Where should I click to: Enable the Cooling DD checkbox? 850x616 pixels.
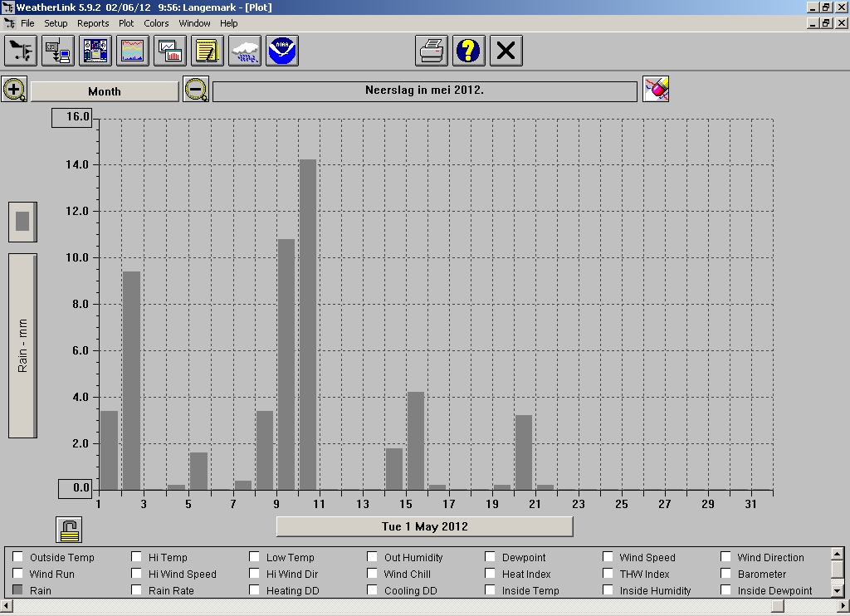pyautogui.click(x=373, y=590)
